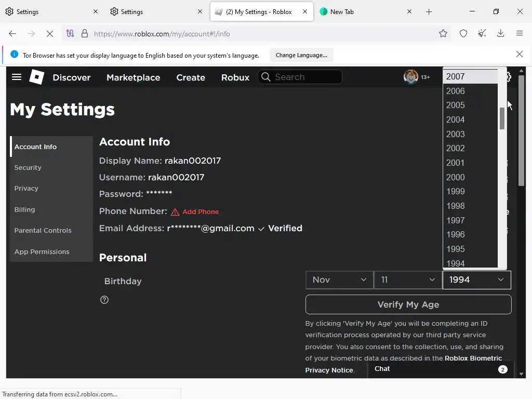Click the birthday help question-mark icon
Image resolution: width=532 pixels, height=399 pixels.
click(x=104, y=300)
